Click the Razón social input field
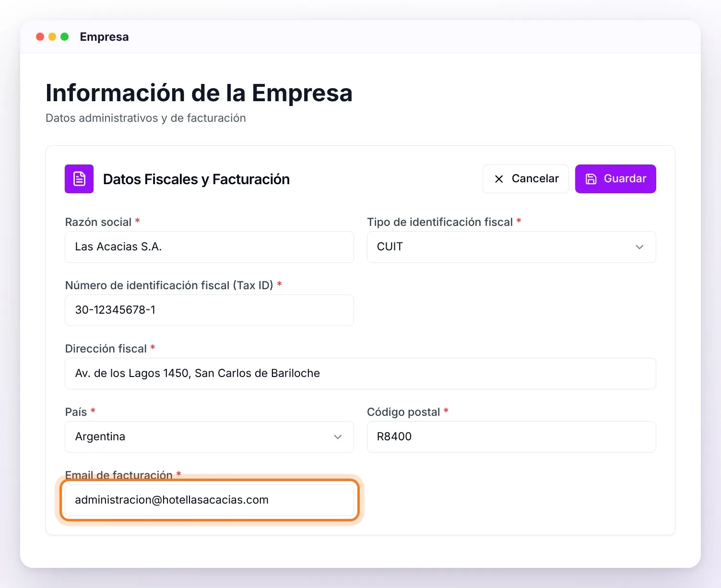The width and height of the screenshot is (721, 588). pyautogui.click(x=209, y=247)
